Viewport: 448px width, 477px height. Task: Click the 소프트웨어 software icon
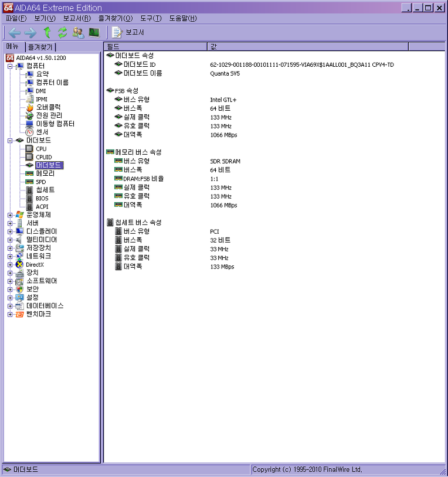tap(20, 281)
